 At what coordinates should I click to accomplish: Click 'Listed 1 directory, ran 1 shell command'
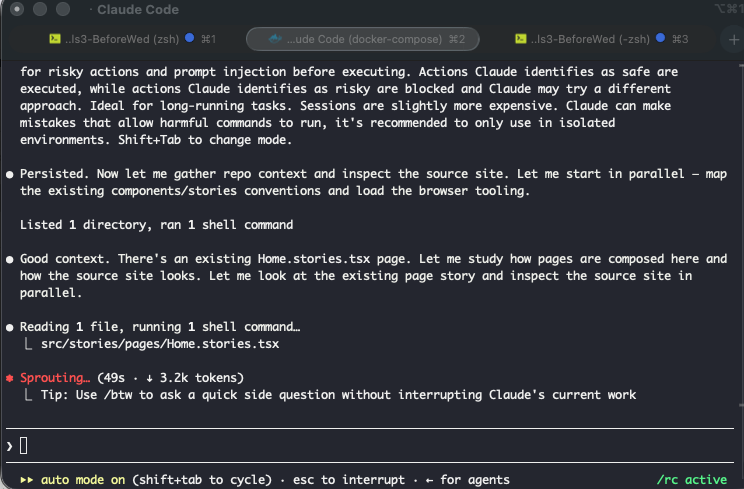coord(157,224)
